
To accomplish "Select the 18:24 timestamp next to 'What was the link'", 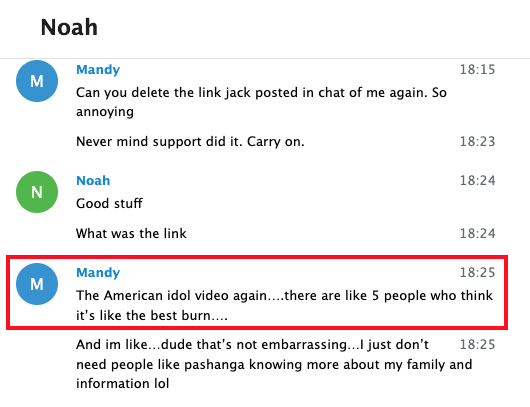I will 477,233.
